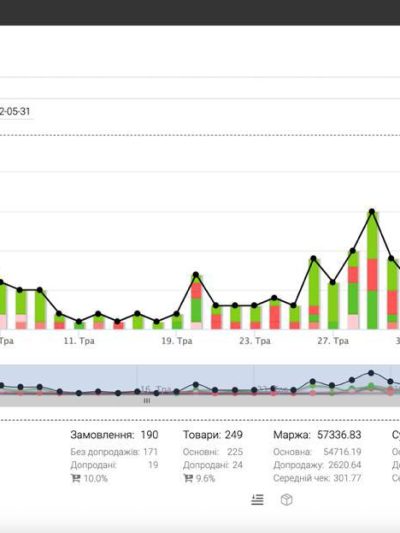Click the Основна: 54716.19 line
Screen dimensions: 400x533
317,452
